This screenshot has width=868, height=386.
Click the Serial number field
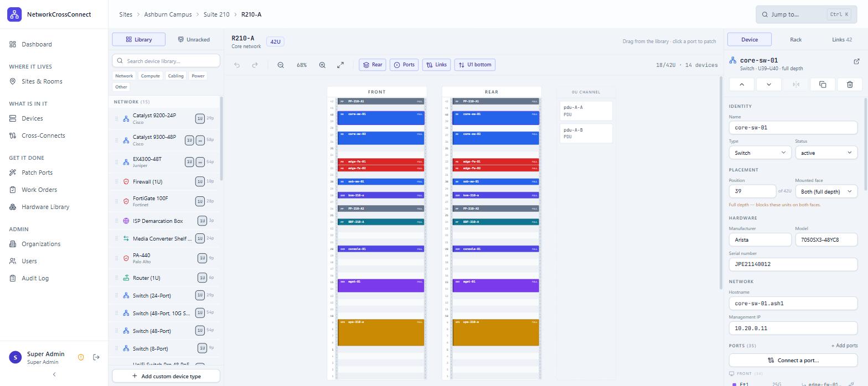coord(793,264)
